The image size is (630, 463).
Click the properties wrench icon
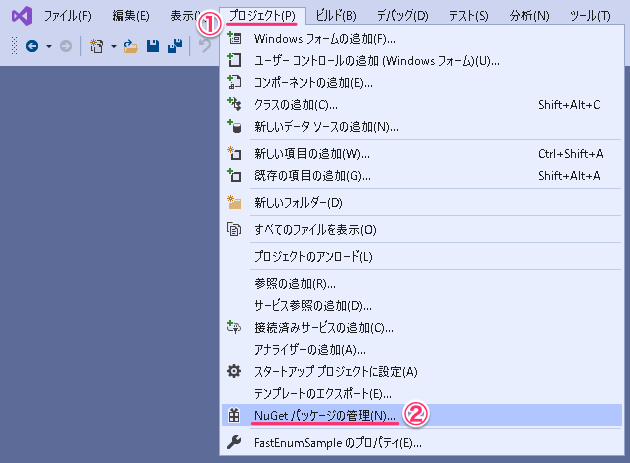234,442
